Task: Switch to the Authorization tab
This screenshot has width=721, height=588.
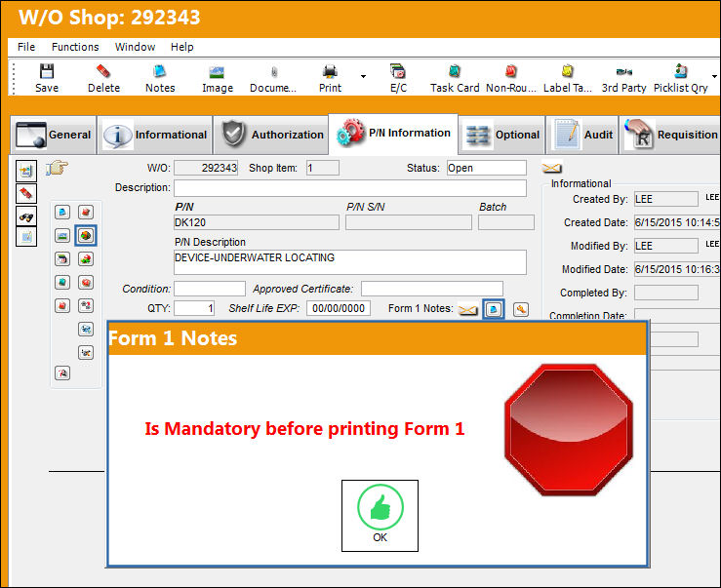Action: (271, 135)
